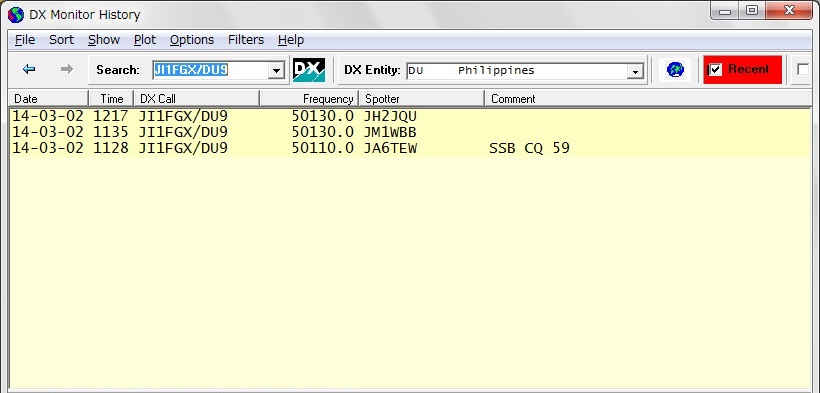The width and height of the screenshot is (820, 393).
Task: Sort by the Comment column header
Action: click(647, 98)
